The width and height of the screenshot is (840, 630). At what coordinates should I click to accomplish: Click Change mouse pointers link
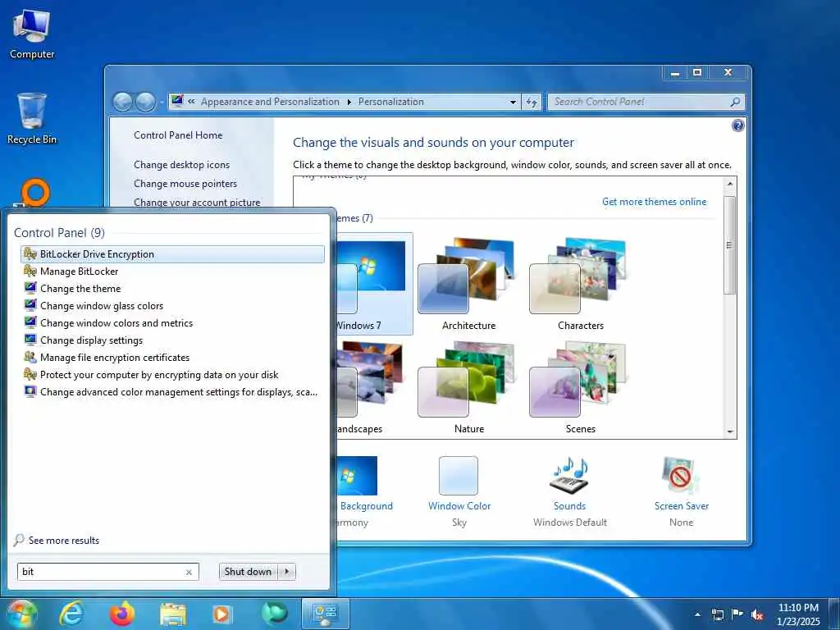185,183
